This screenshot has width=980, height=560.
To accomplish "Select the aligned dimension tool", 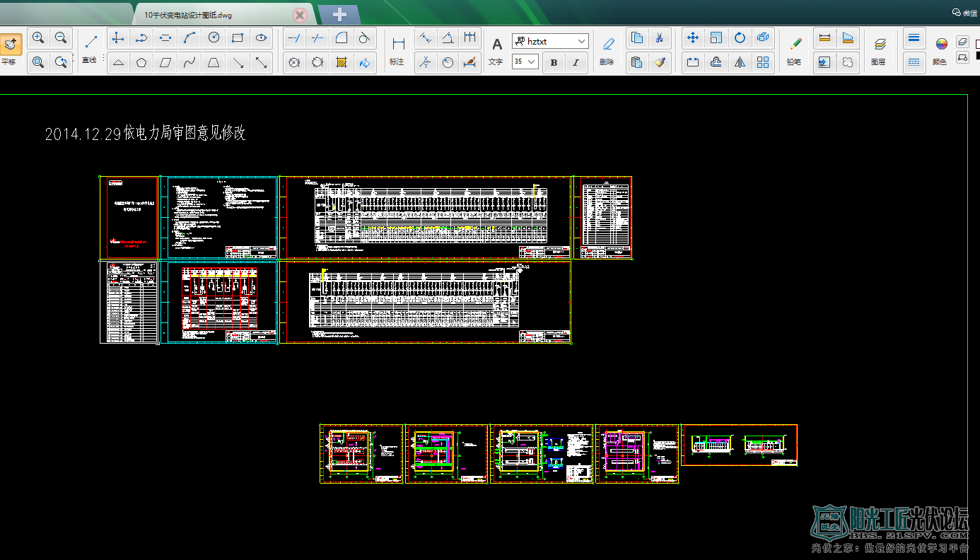I will tap(424, 38).
